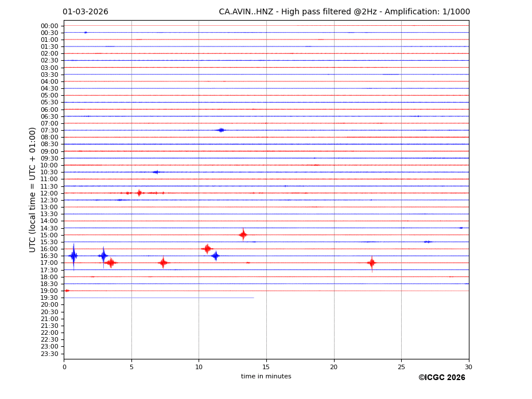532x399 pixels.
Task: Click the CA.AVIN..HNZ chart title
Action: [344, 12]
